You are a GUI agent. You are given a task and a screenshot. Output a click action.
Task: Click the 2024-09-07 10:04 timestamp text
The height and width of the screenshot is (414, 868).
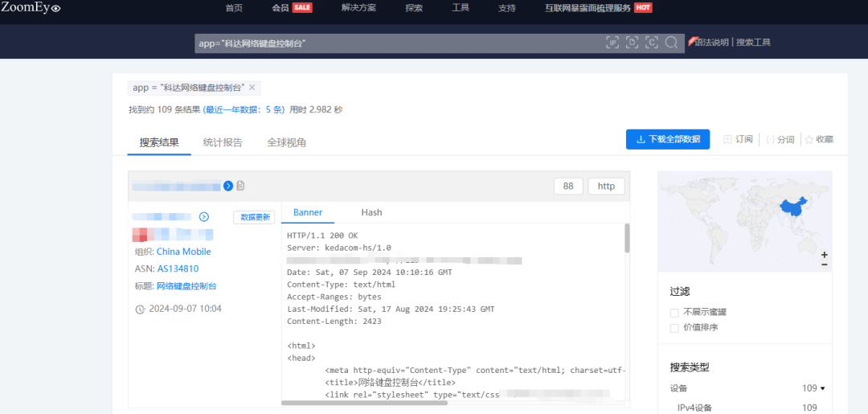pyautogui.click(x=186, y=309)
